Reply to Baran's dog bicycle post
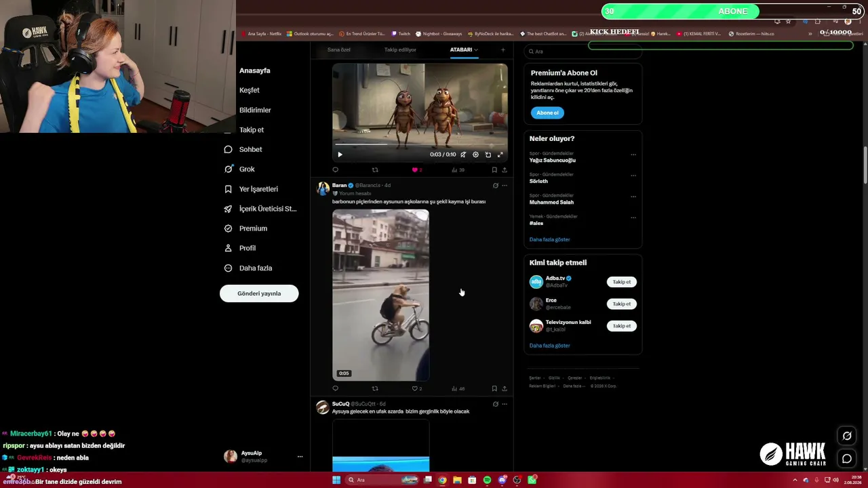The width and height of the screenshot is (868, 488). tap(335, 388)
